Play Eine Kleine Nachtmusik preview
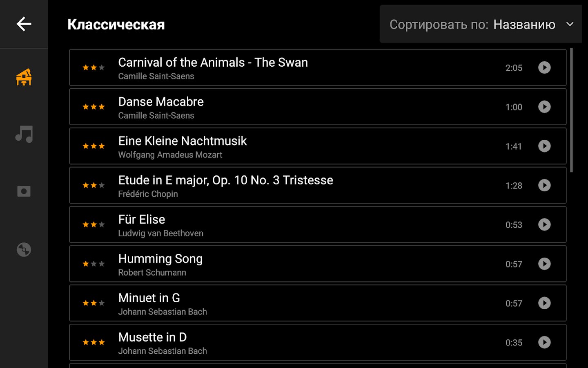Image resolution: width=588 pixels, height=368 pixels. click(544, 146)
